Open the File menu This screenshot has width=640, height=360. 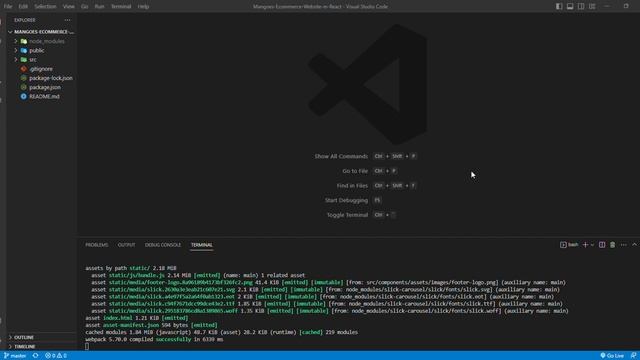(8, 7)
